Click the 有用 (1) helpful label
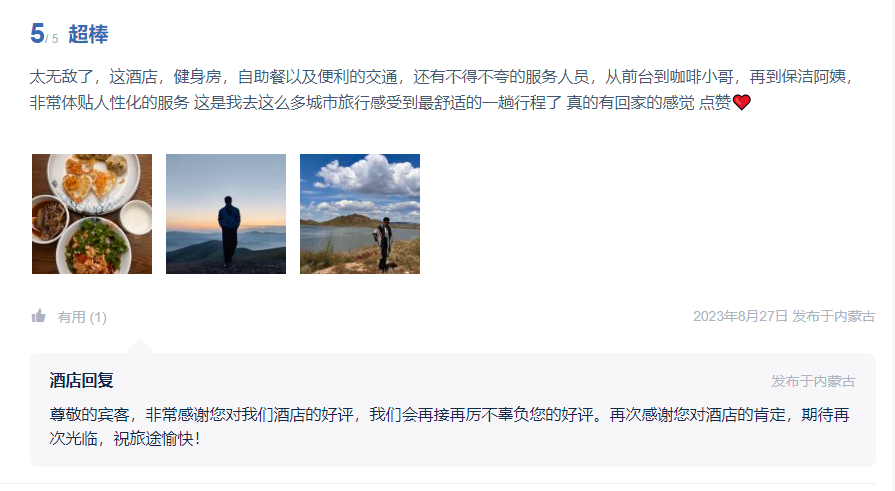Screen dimensions: 895x491 [82, 317]
